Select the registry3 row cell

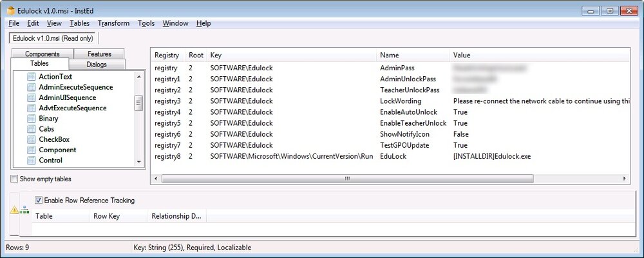[x=167, y=101]
